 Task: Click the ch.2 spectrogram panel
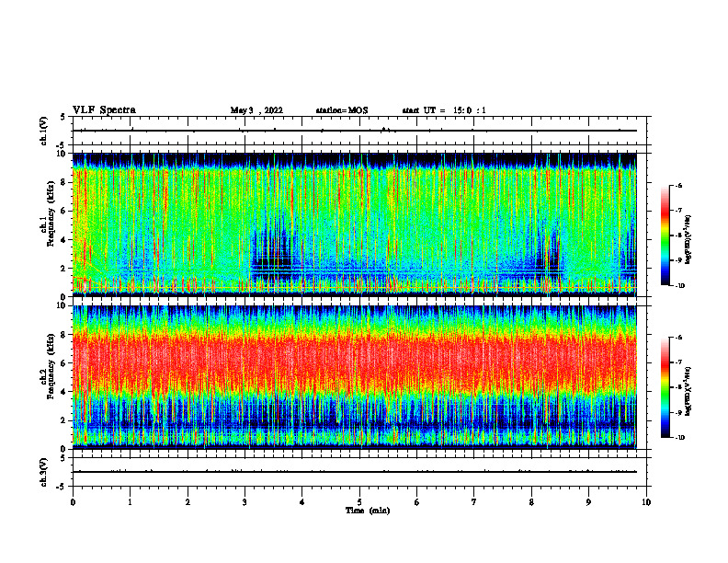355,377
